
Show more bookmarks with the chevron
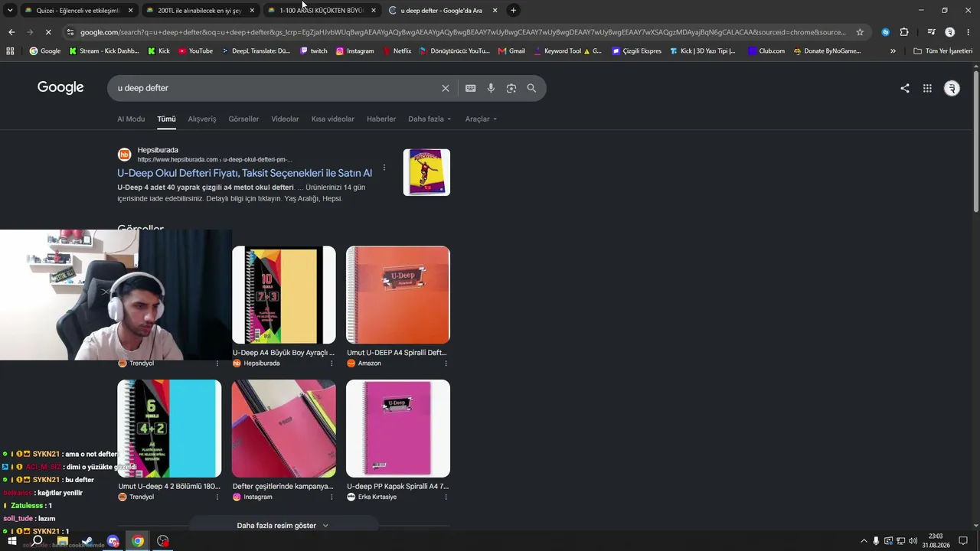click(x=893, y=51)
